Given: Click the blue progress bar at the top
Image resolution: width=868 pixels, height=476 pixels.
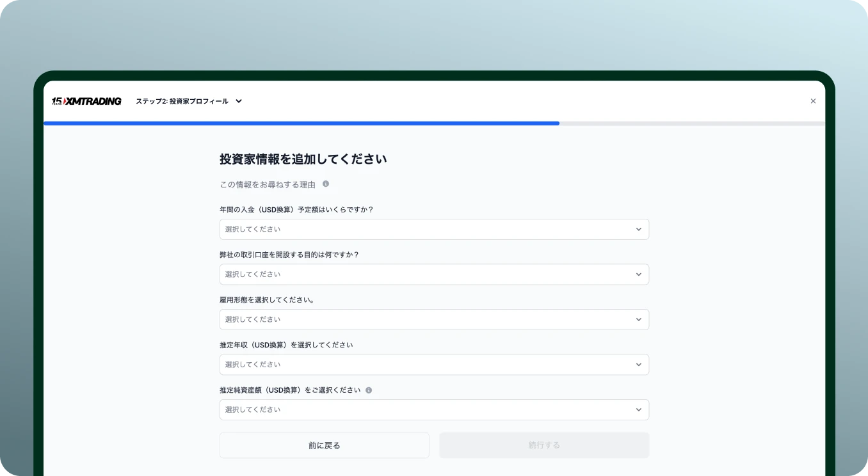Looking at the screenshot, I should pos(301,123).
